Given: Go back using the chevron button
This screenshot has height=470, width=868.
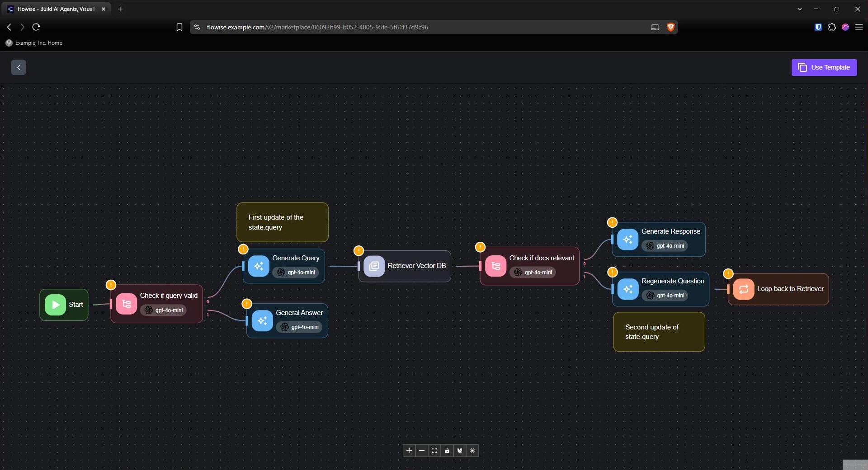Looking at the screenshot, I should click(x=19, y=67).
